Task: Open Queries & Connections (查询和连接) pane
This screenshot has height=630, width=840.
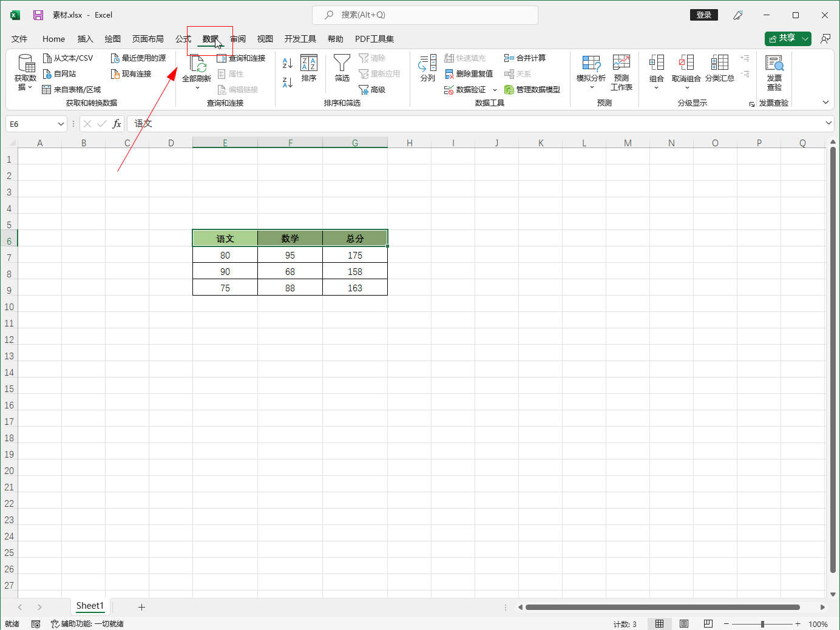Action: pyautogui.click(x=241, y=58)
